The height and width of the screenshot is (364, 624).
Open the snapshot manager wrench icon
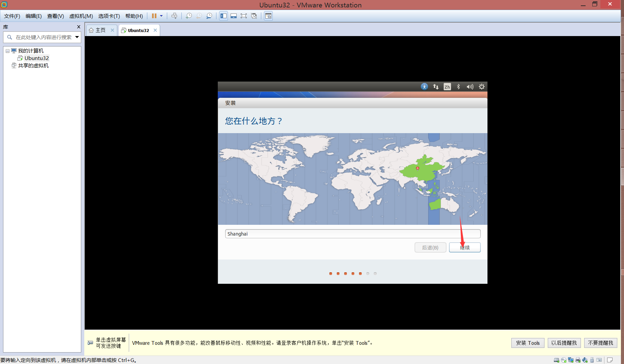[209, 16]
